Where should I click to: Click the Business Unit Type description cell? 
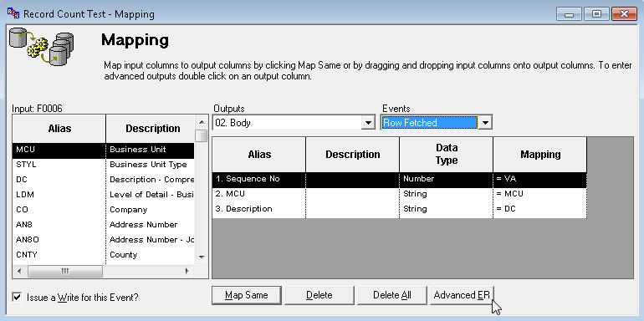click(x=151, y=165)
